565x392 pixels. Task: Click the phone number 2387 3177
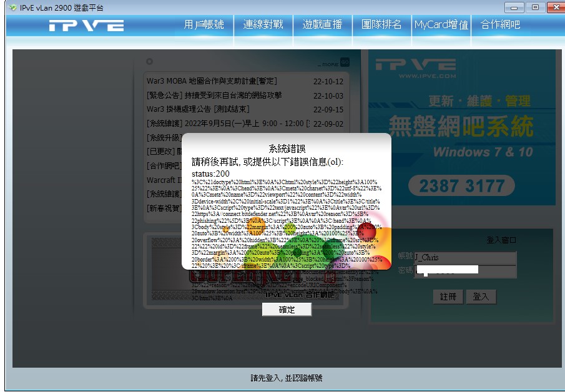[x=461, y=186]
